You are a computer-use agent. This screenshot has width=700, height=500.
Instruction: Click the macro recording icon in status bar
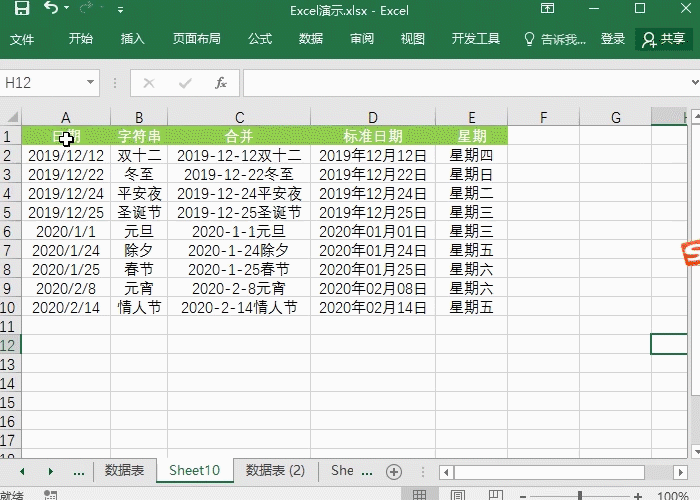50,495
